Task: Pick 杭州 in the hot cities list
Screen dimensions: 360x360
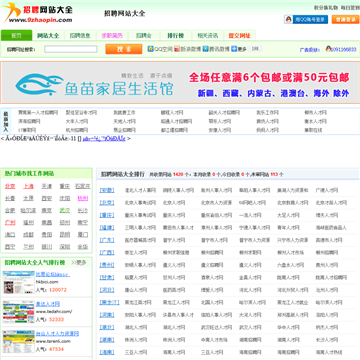Action: [83, 198]
